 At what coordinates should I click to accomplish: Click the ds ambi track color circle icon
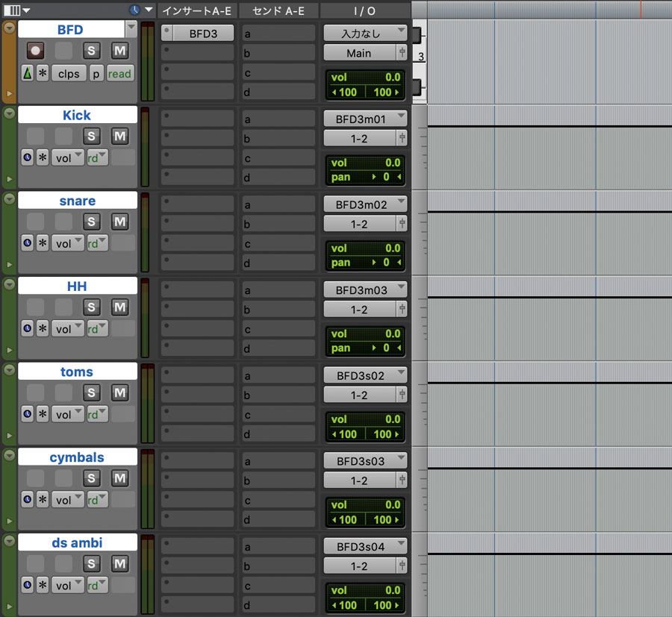[10, 541]
